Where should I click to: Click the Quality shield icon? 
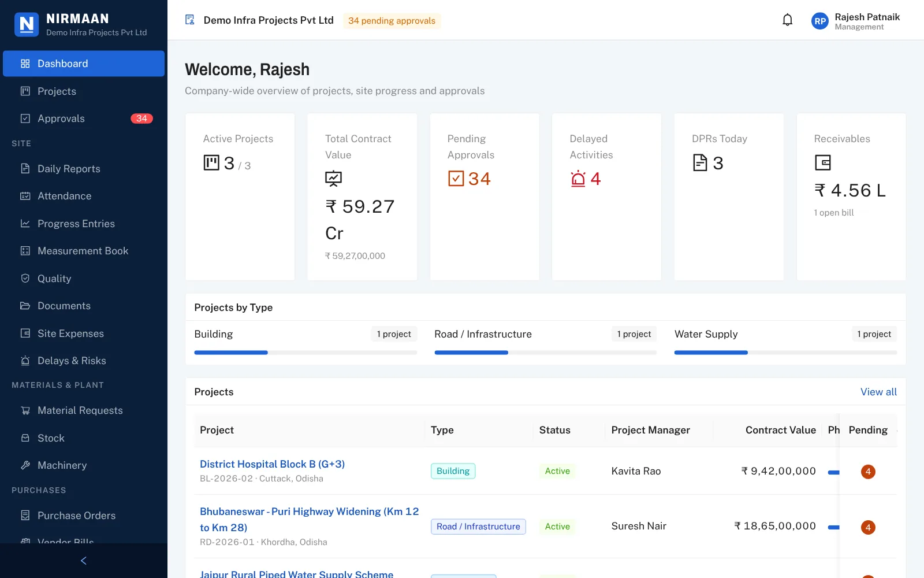[25, 279]
